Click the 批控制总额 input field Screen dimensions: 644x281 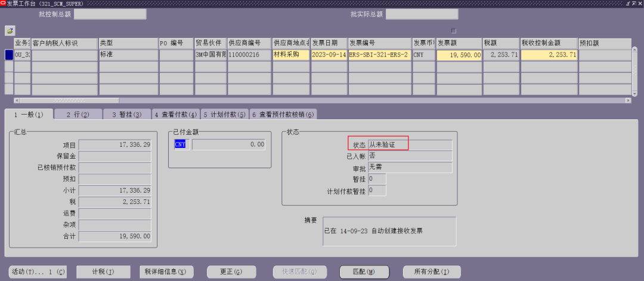pyautogui.click(x=110, y=14)
